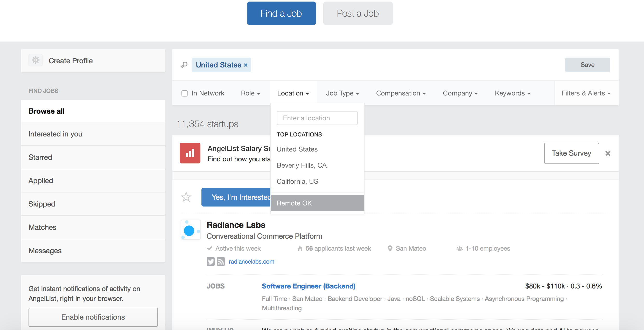Open the Matches list

pyautogui.click(x=93, y=227)
